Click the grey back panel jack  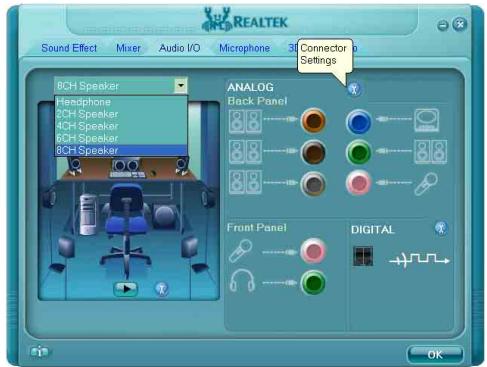coord(313,183)
